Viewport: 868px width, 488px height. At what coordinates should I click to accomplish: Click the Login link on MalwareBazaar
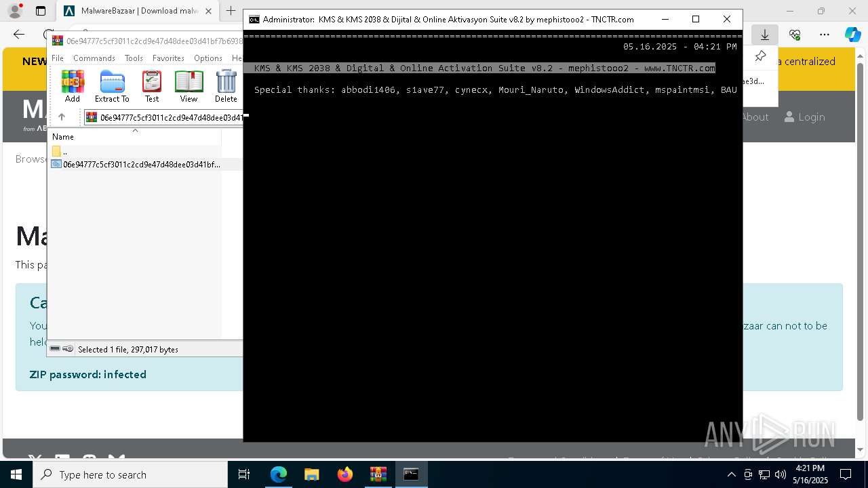[x=804, y=117]
